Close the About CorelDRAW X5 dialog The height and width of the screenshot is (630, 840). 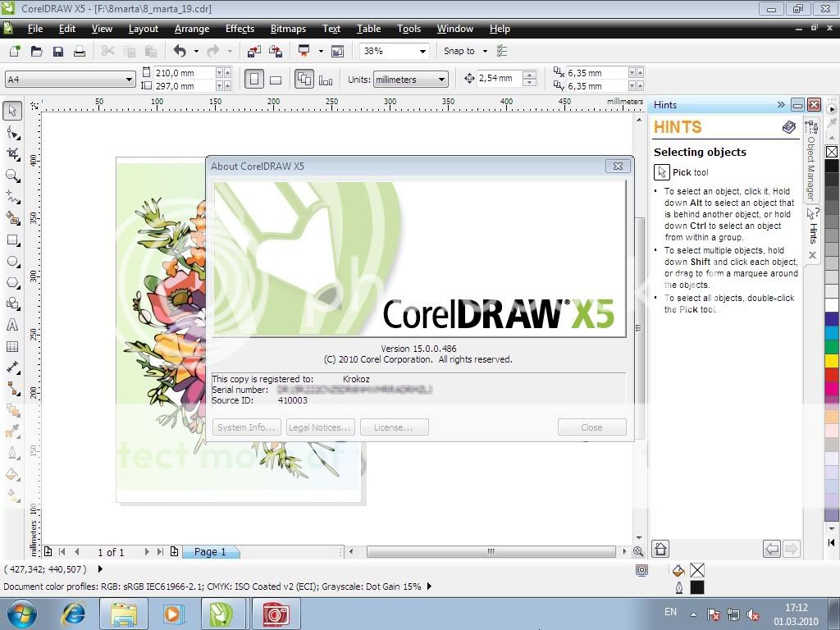point(618,166)
